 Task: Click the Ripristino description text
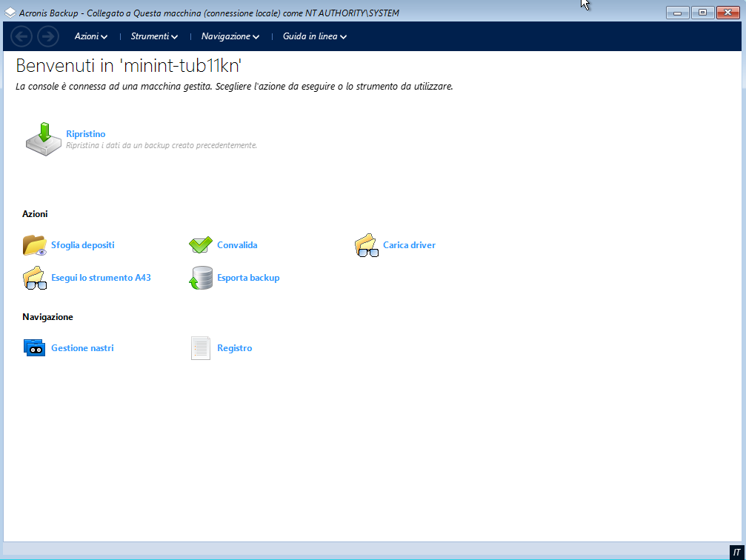(x=161, y=146)
